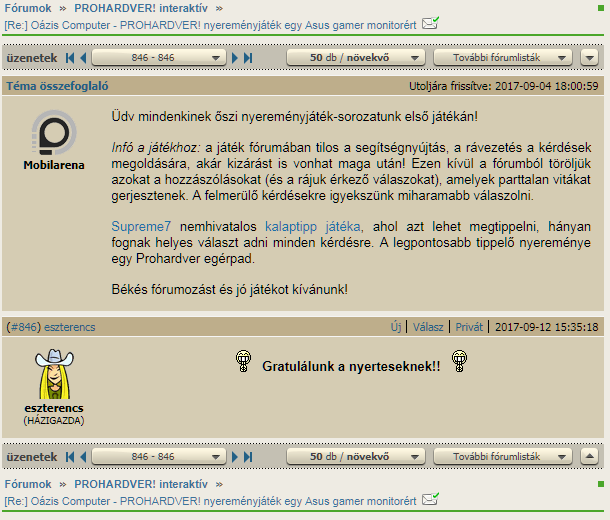Open top 846 - 846 page range dropdown
Viewport: 610px width, 520px height.
click(x=159, y=58)
